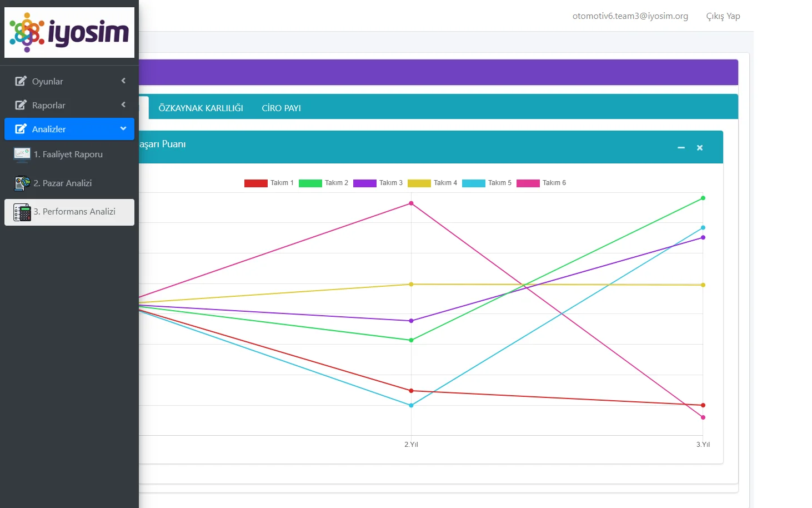Click the Oyunlar menu label
The image size is (812, 508).
[48, 81]
